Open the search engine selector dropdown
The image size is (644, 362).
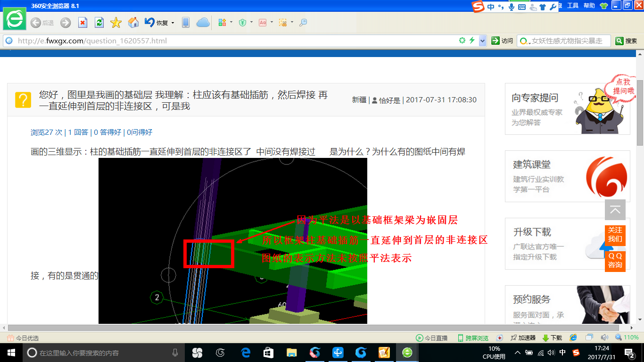pos(524,41)
